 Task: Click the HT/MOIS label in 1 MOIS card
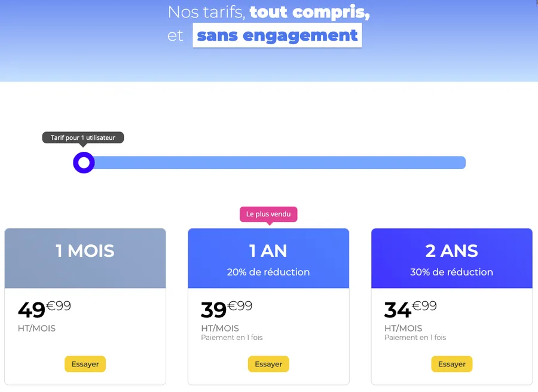[36, 328]
